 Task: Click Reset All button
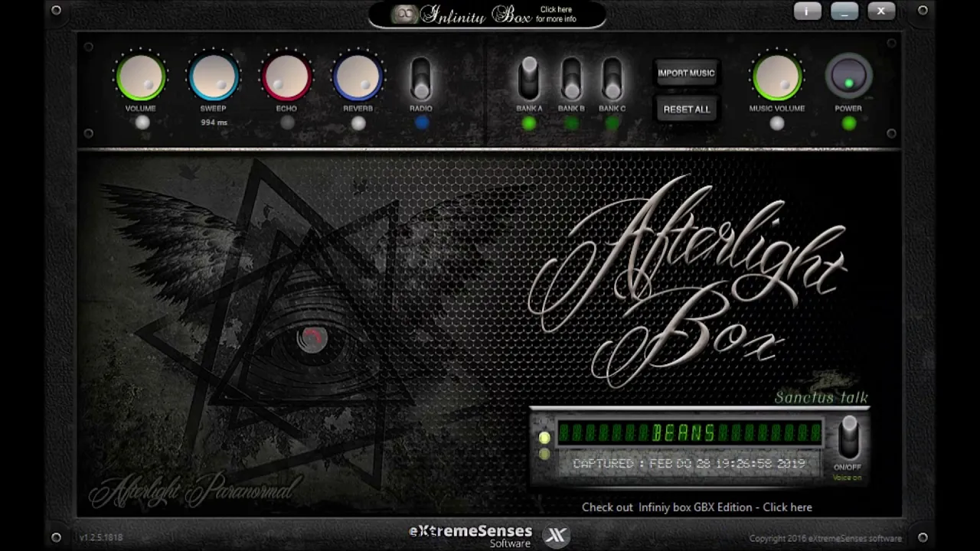coord(686,109)
